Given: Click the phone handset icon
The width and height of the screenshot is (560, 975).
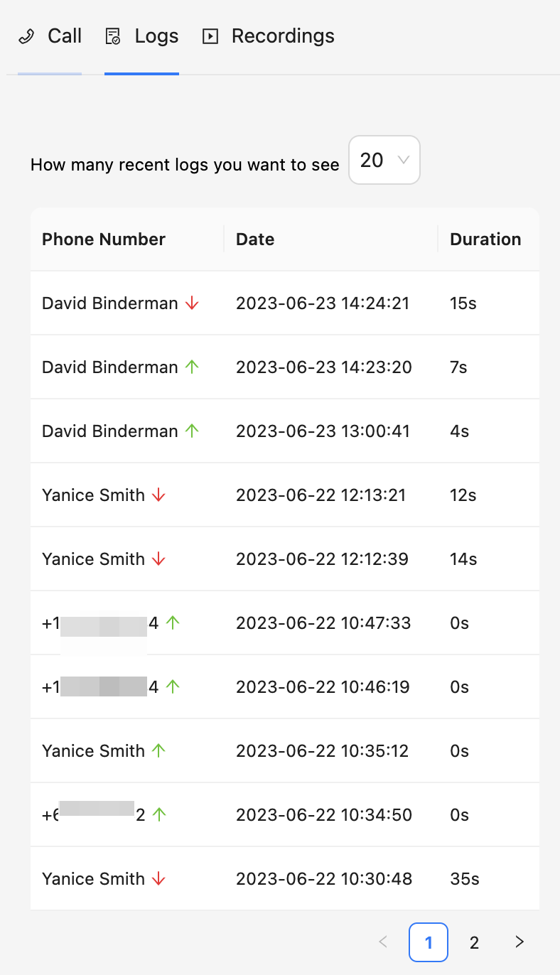Looking at the screenshot, I should (26, 37).
